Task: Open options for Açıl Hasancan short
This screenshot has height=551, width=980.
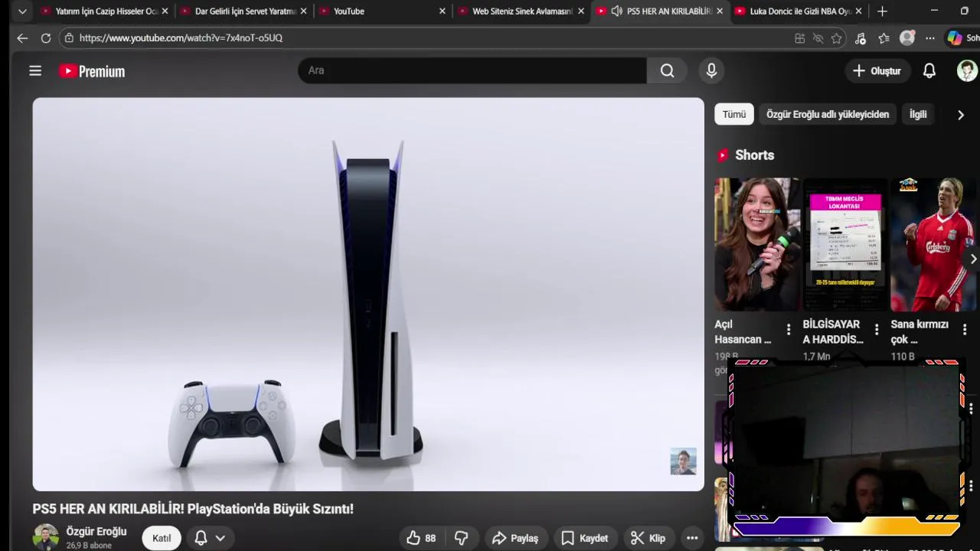Action: [x=789, y=330]
